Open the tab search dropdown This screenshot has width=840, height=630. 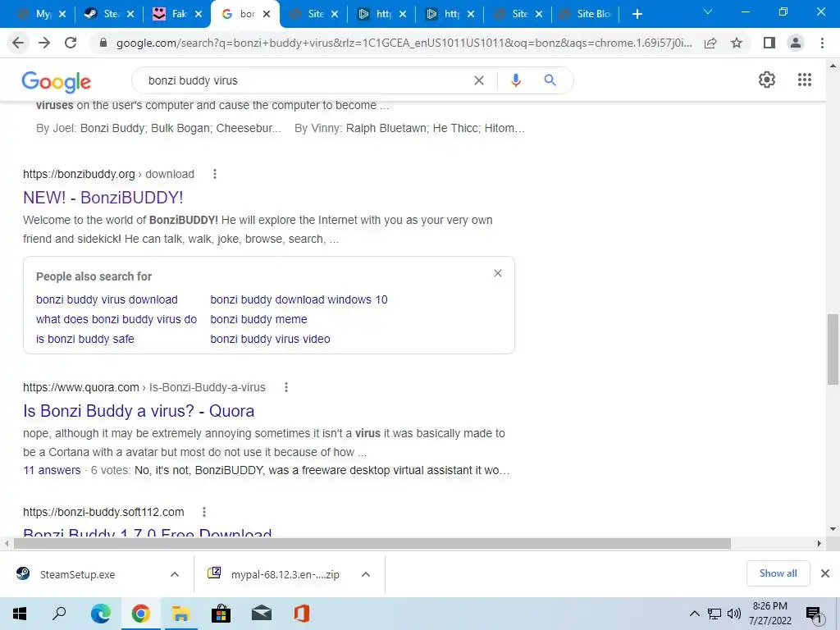point(708,11)
